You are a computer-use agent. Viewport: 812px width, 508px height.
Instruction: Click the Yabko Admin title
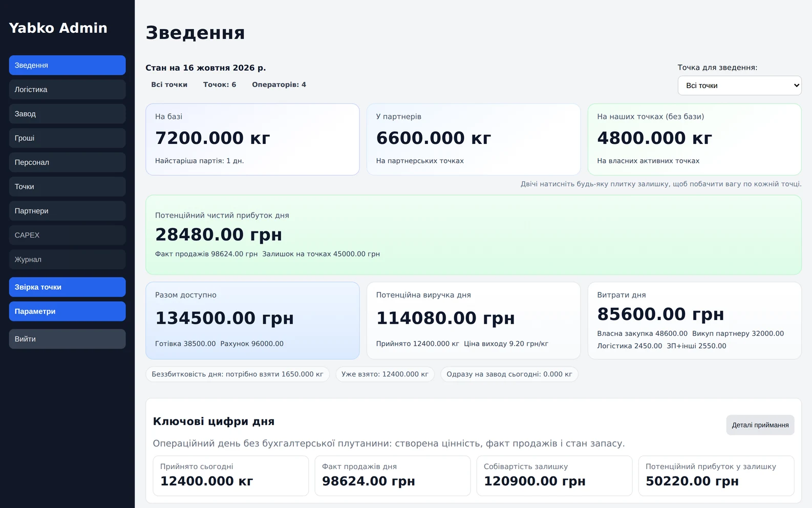[58, 28]
